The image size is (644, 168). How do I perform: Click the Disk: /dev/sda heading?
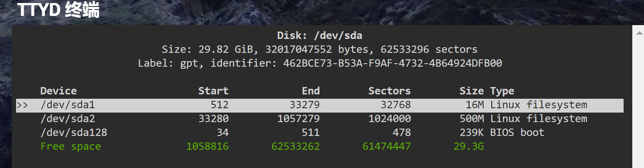(319, 36)
